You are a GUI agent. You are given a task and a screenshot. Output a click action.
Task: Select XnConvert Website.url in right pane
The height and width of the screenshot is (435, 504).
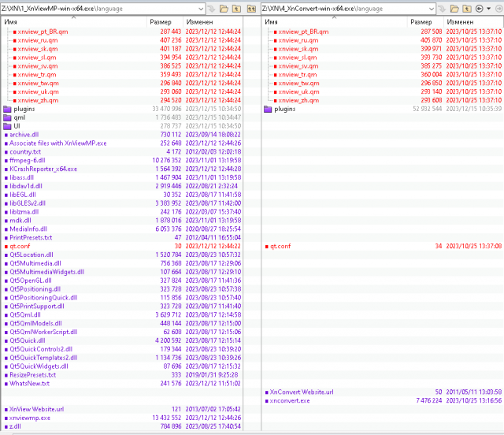(x=383, y=392)
